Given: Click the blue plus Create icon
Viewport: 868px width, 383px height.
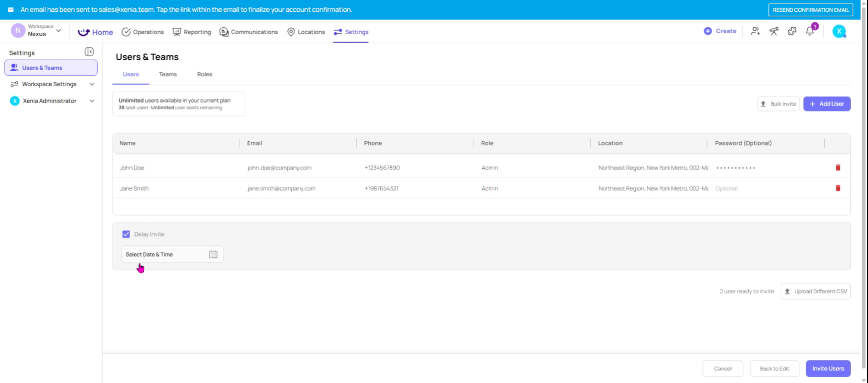Looking at the screenshot, I should 708,31.
